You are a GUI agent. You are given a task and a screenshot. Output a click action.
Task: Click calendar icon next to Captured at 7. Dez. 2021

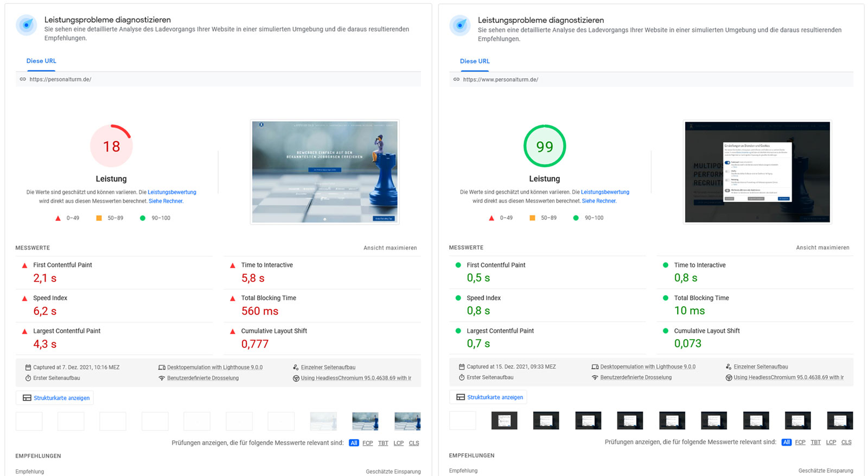28,367
